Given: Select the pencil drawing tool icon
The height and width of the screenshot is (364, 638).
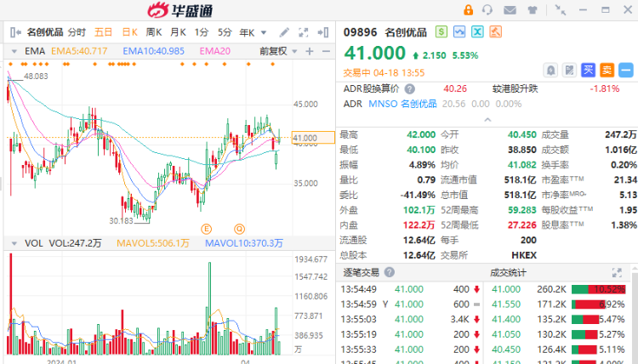Looking at the screenshot, I should pos(284,32).
